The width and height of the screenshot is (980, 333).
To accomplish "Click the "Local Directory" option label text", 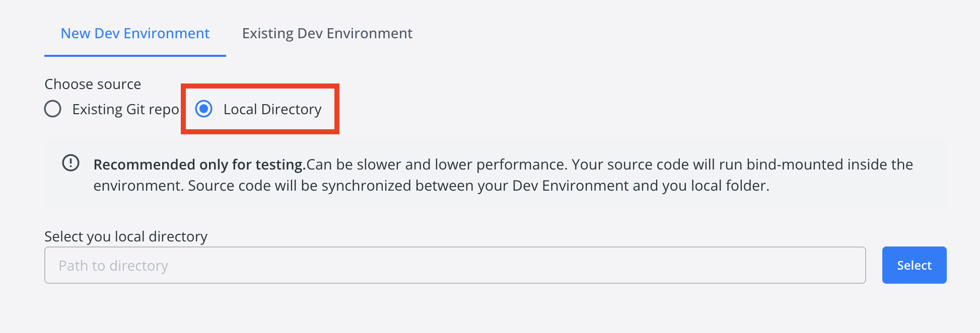I will [x=272, y=109].
